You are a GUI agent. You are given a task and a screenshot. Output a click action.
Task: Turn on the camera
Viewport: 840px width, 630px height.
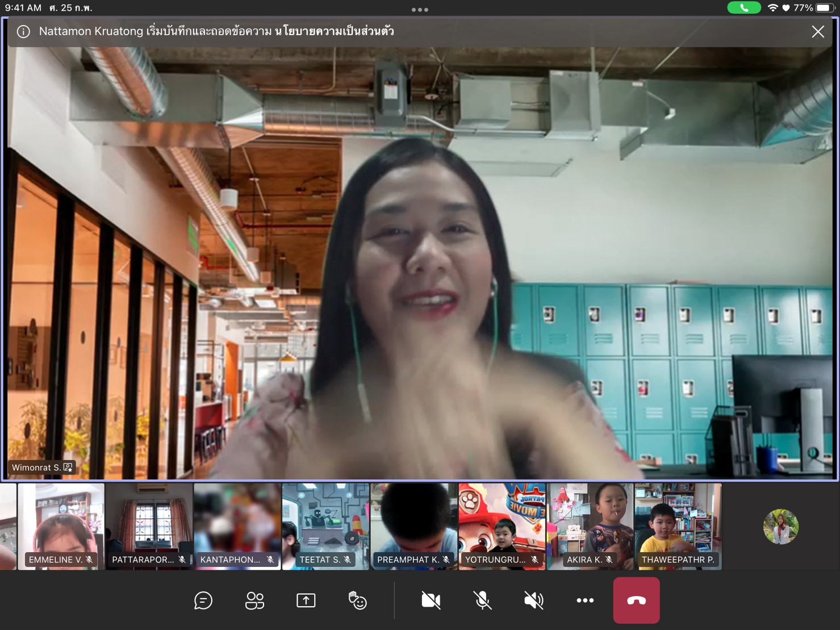(x=431, y=600)
